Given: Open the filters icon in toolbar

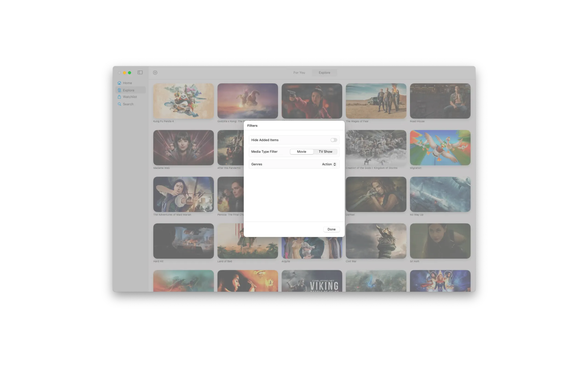Looking at the screenshot, I should coord(155,72).
